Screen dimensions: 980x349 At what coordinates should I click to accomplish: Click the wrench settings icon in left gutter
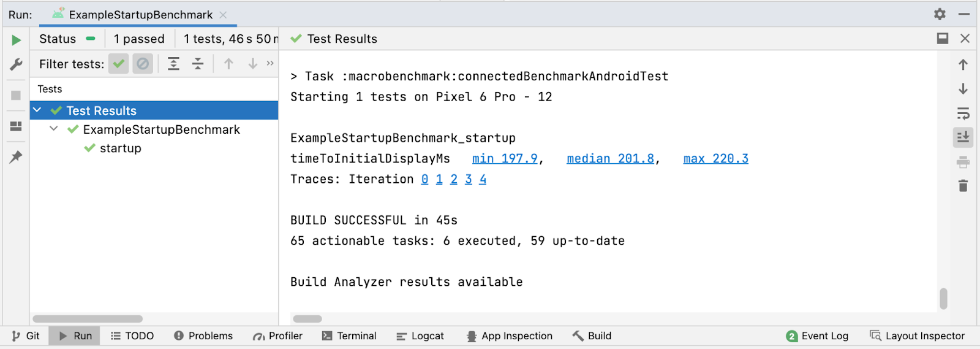[16, 64]
